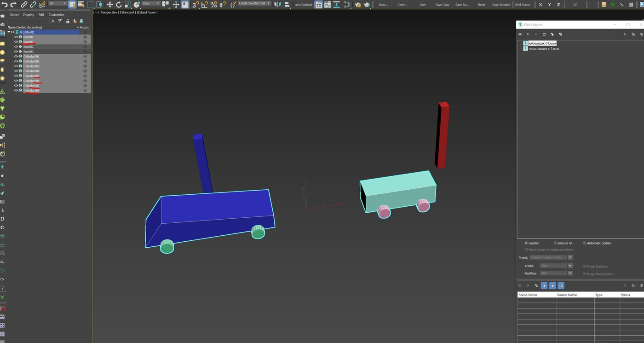Viewport: 644px width, 343px height.
Task: Open the Create Selection Set dropdown
Action: (254, 3)
